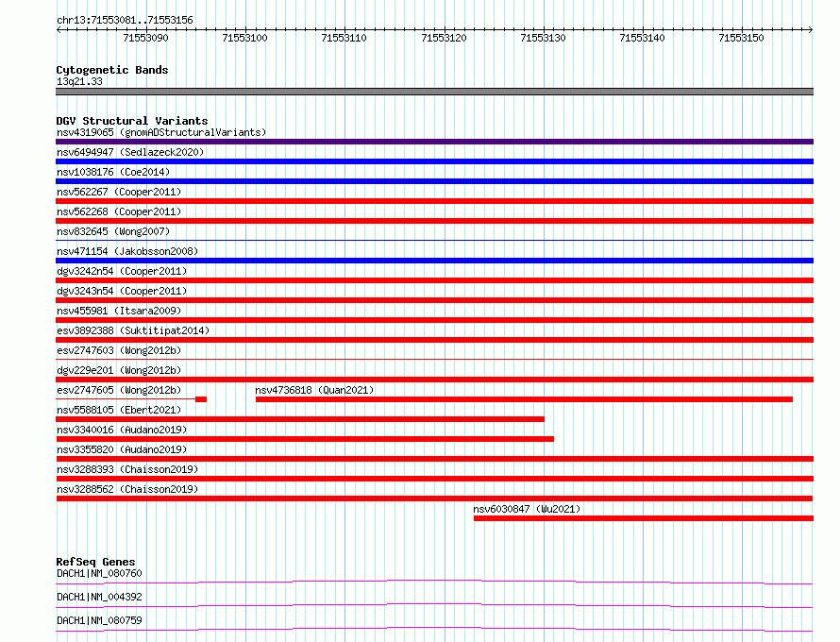840x642 pixels.
Task: Select esv2747603 (Wong2012b) label
Action: coord(119,350)
